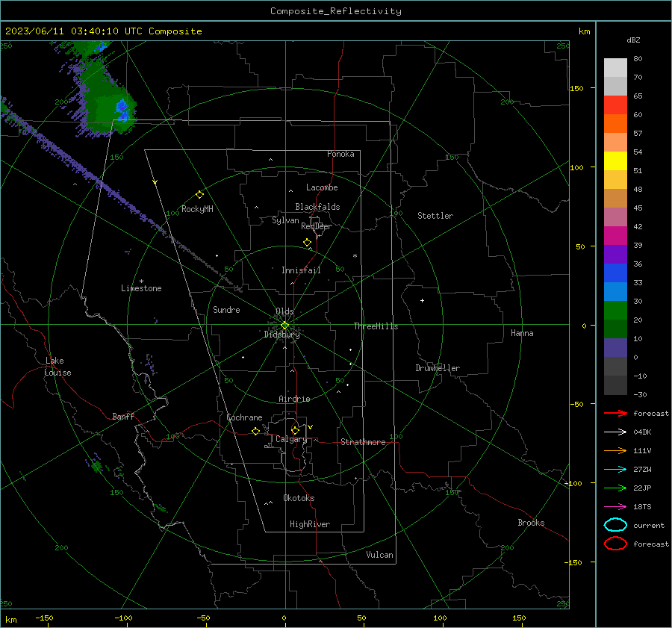Select the Blackfalds label

coord(317,207)
